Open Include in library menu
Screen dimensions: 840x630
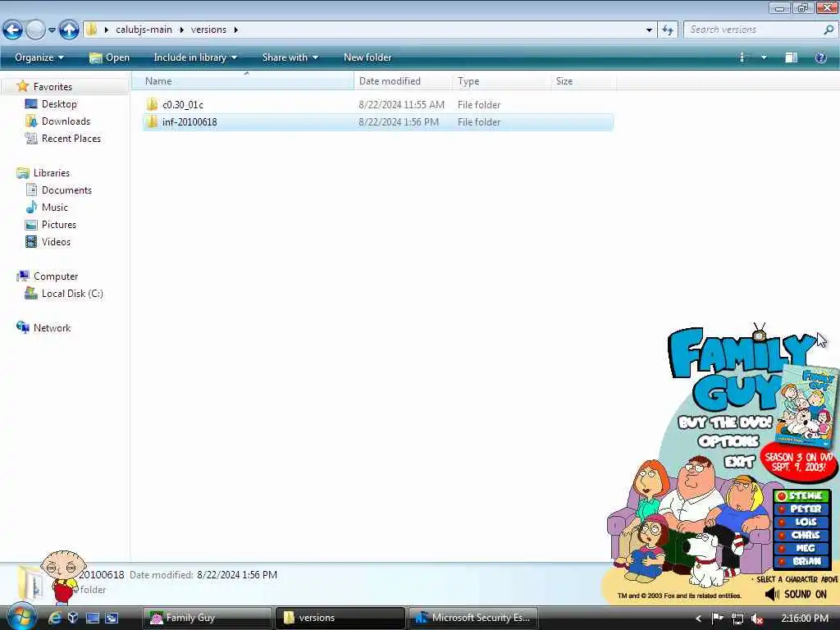click(195, 57)
